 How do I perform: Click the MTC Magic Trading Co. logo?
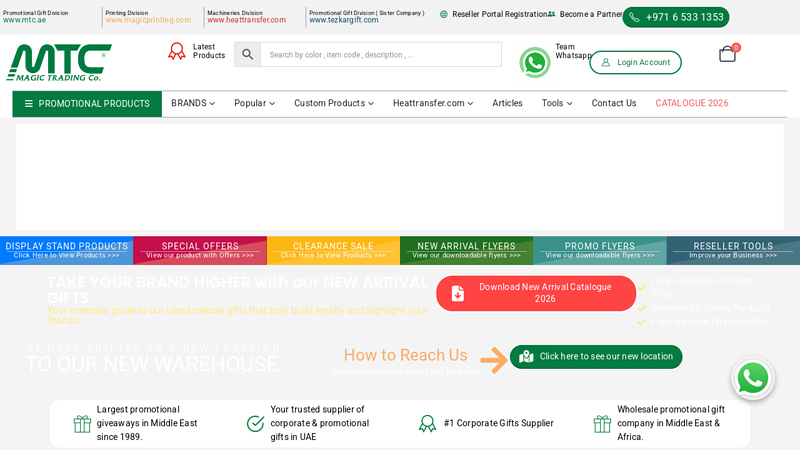click(x=59, y=62)
